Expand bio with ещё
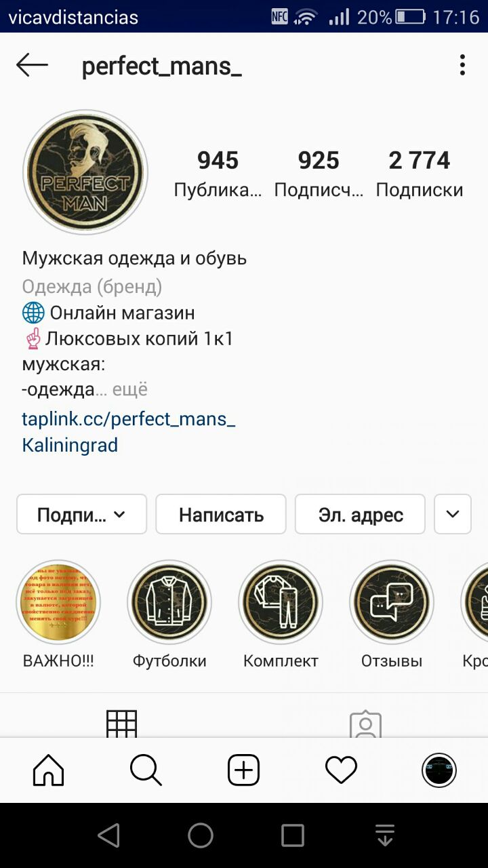Viewport: 488px width, 868px height. click(x=129, y=390)
